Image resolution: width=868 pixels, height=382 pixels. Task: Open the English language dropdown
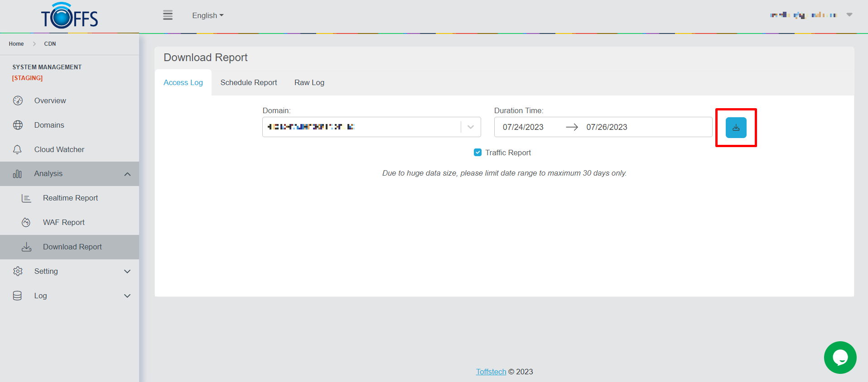(207, 15)
